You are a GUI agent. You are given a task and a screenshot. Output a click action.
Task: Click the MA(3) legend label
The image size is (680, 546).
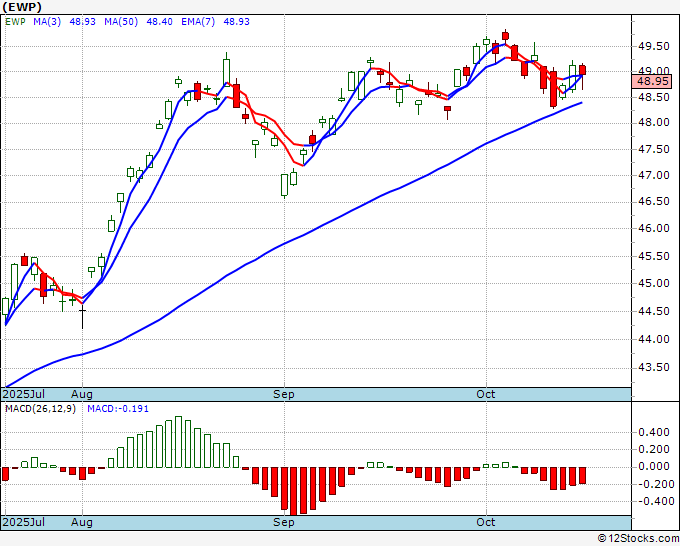(x=47, y=22)
